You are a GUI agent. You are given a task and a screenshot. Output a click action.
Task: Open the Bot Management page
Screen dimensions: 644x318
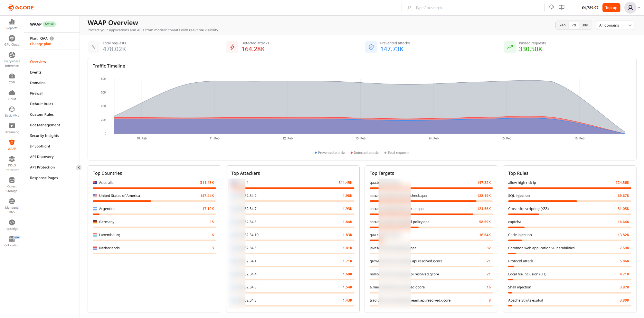pyautogui.click(x=45, y=125)
